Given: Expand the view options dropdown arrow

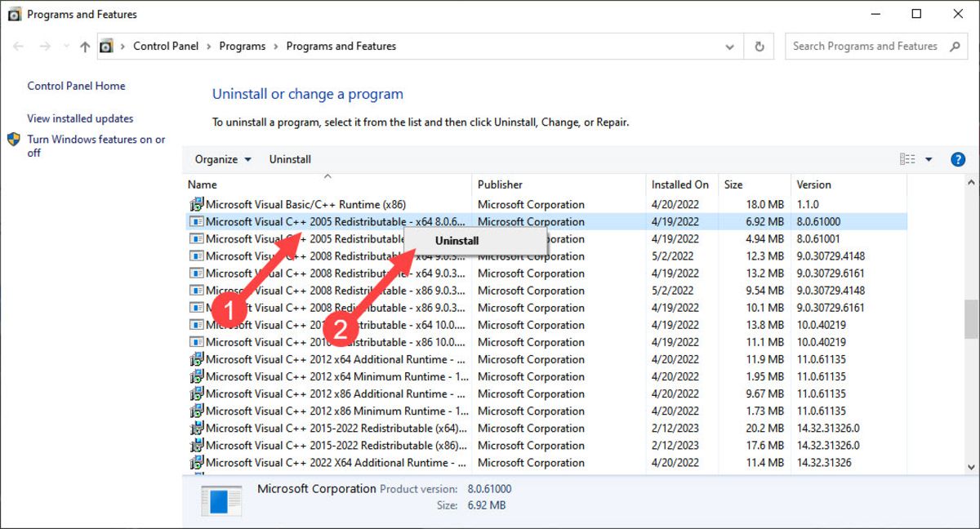Looking at the screenshot, I should point(929,159).
